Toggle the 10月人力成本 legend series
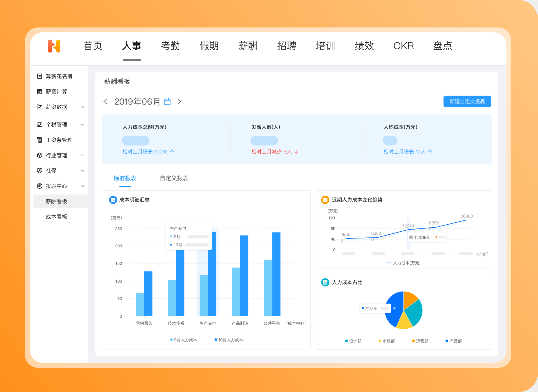The height and width of the screenshot is (392, 538). tap(229, 340)
